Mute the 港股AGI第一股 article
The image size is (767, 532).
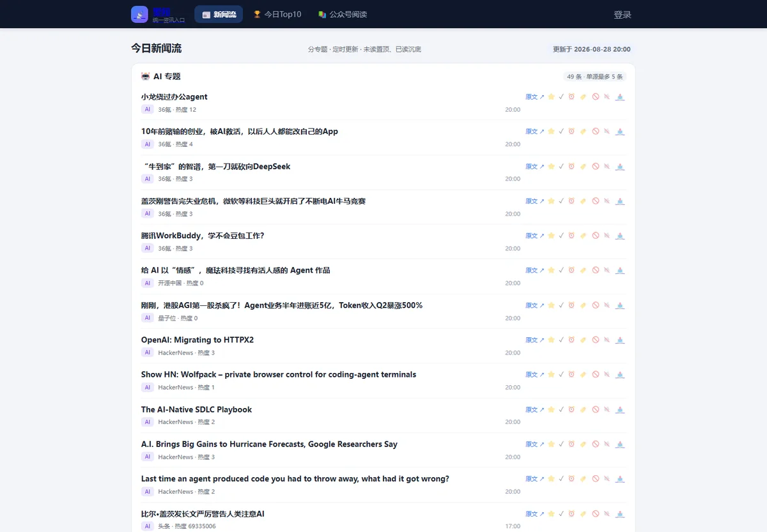pos(607,305)
